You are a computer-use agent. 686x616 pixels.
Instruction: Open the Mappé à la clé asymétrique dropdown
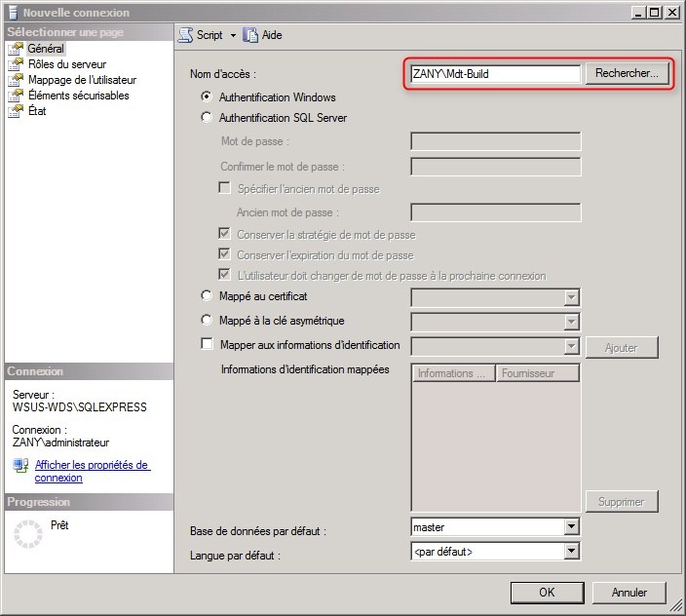point(571,323)
